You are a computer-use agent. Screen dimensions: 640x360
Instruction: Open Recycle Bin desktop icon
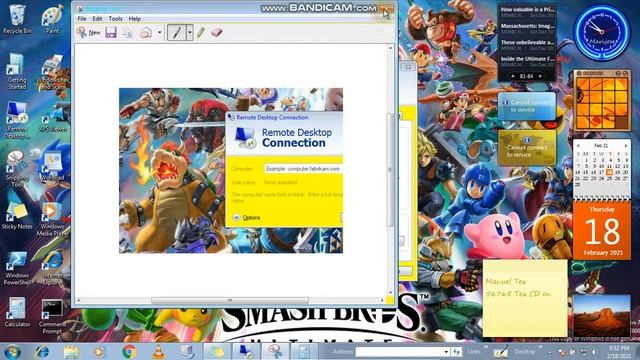tap(17, 19)
